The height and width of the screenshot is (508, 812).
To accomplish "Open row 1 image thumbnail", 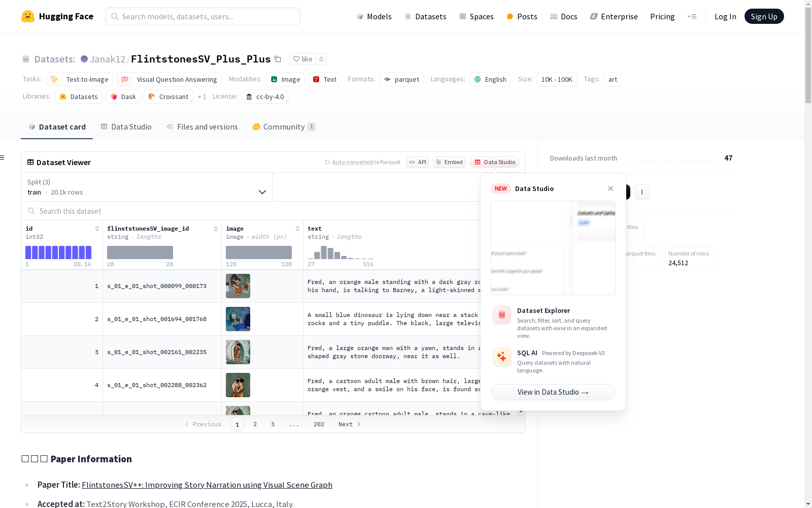I will 238,286.
